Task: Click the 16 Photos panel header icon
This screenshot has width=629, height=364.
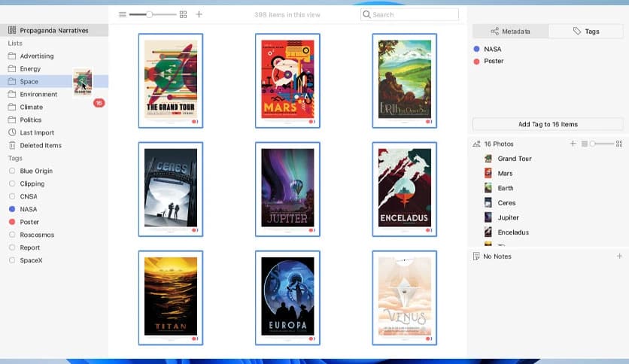Action: (x=476, y=144)
